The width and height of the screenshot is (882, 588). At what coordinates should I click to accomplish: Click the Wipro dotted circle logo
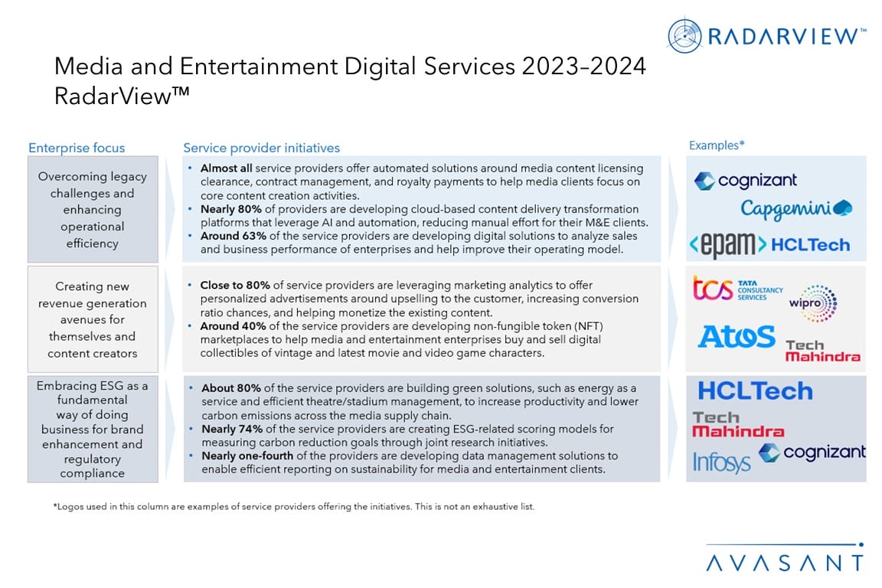point(812,302)
